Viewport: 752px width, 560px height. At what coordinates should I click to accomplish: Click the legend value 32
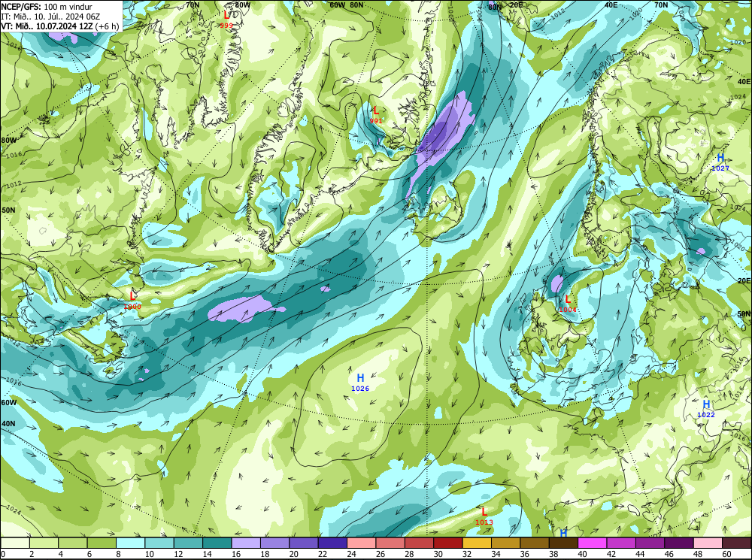(466, 554)
